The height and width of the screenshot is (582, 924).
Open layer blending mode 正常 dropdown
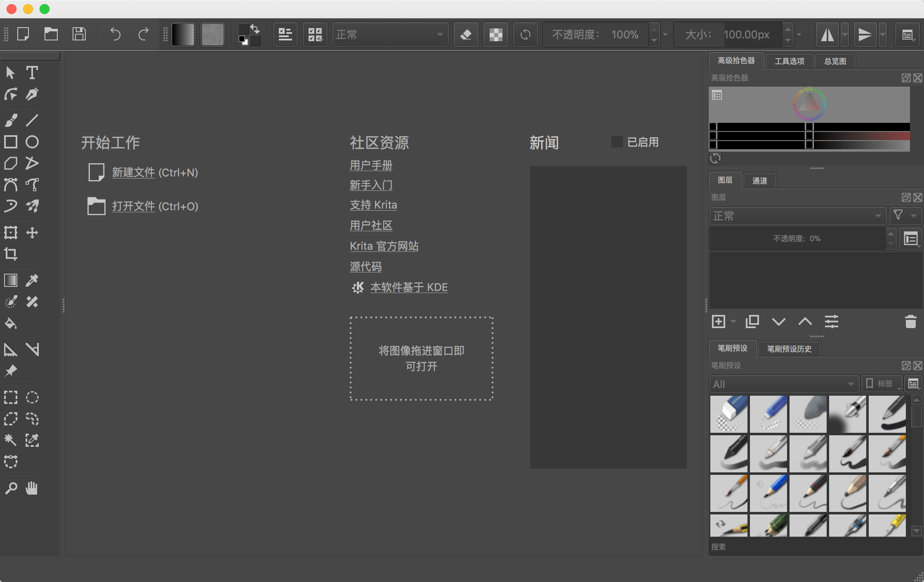[x=797, y=216]
